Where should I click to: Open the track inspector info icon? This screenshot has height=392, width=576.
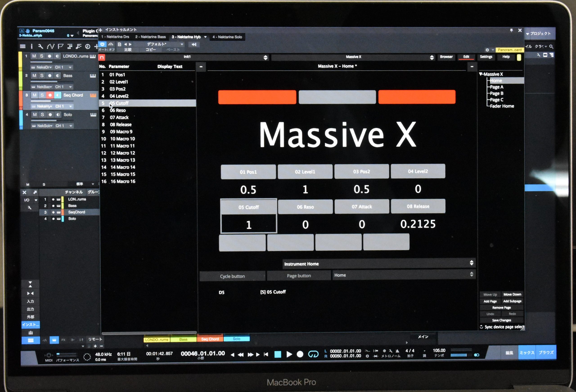tap(31, 46)
